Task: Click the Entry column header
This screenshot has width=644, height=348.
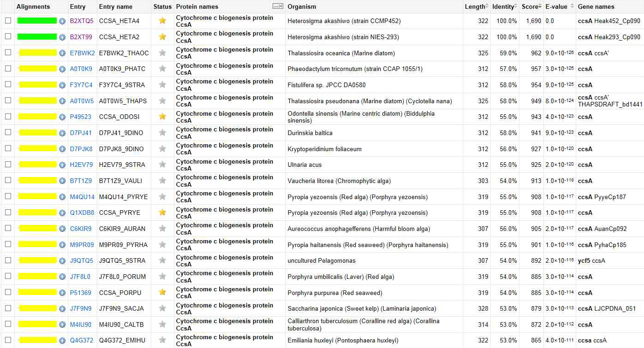Action: point(78,6)
